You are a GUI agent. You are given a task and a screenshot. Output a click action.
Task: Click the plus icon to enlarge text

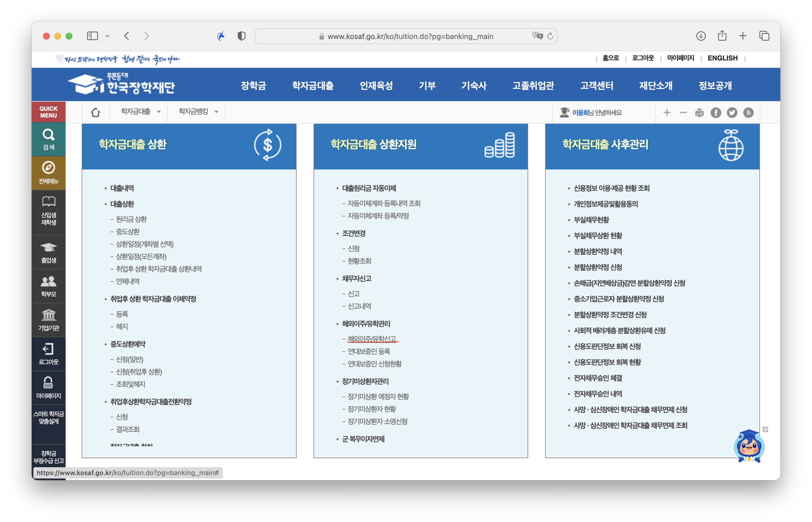[667, 112]
